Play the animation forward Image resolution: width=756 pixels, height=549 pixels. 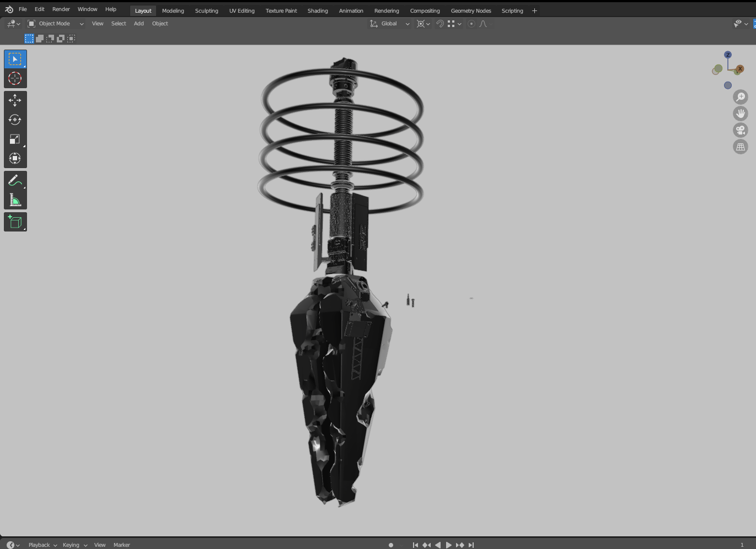coord(449,545)
